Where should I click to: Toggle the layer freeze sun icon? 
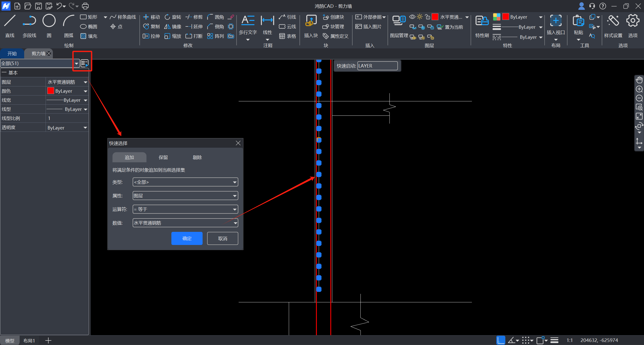tap(420, 17)
